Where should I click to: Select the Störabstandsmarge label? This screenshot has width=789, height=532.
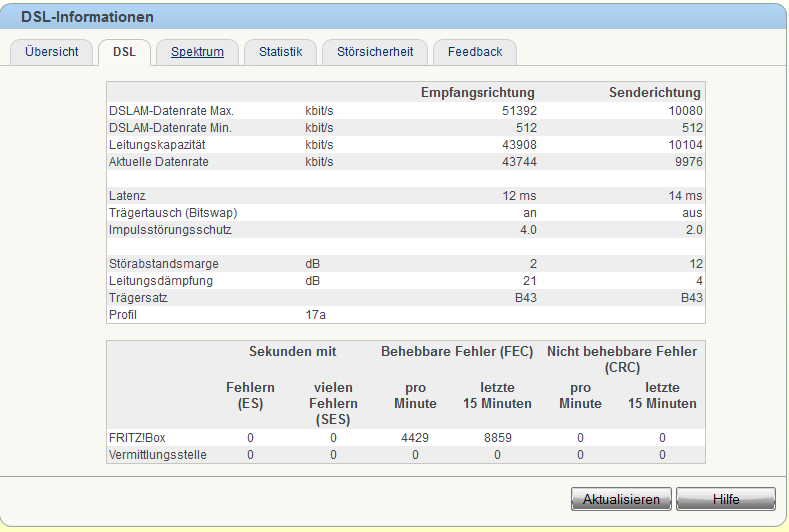click(x=164, y=264)
